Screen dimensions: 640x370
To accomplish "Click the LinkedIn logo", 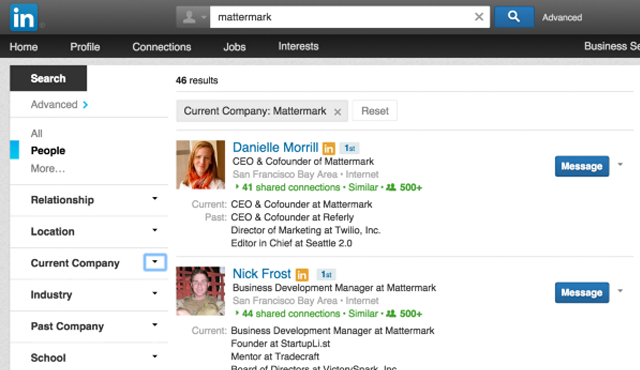I will coord(24,18).
